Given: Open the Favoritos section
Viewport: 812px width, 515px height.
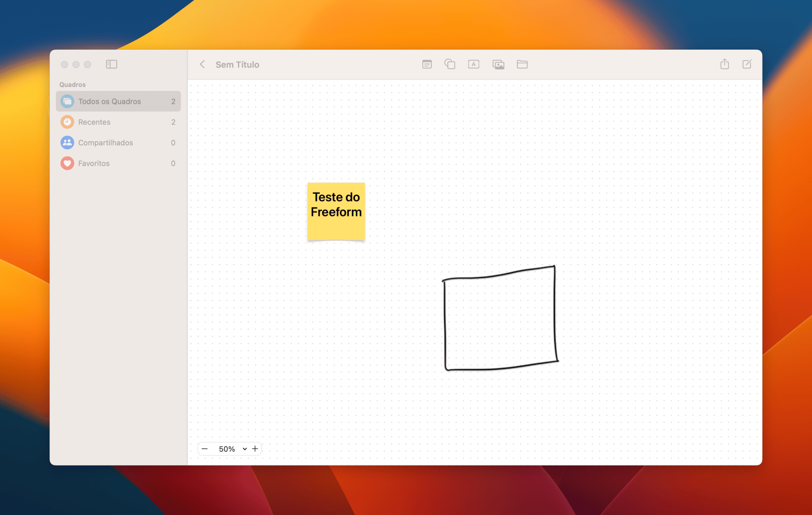Looking at the screenshot, I should click(94, 163).
